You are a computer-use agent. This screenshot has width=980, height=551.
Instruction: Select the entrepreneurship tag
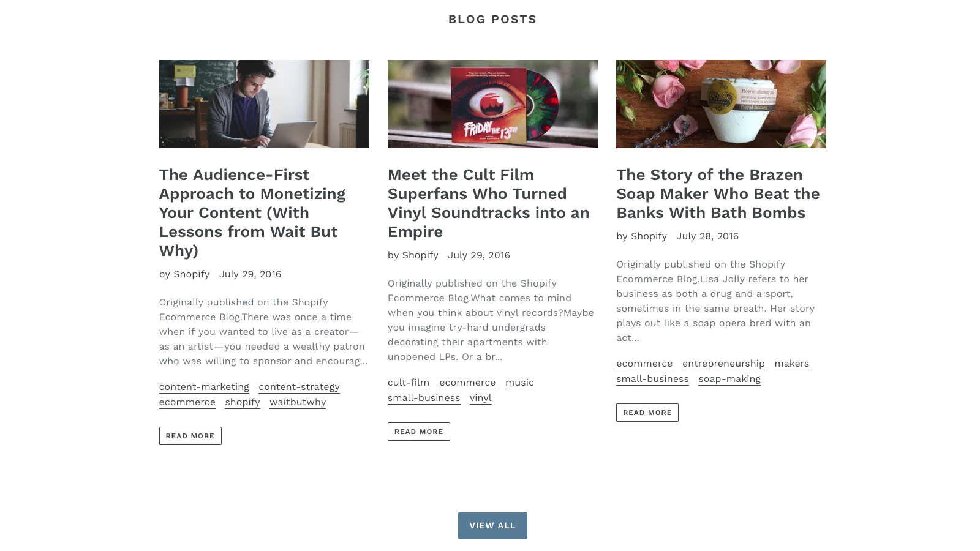coord(723,364)
